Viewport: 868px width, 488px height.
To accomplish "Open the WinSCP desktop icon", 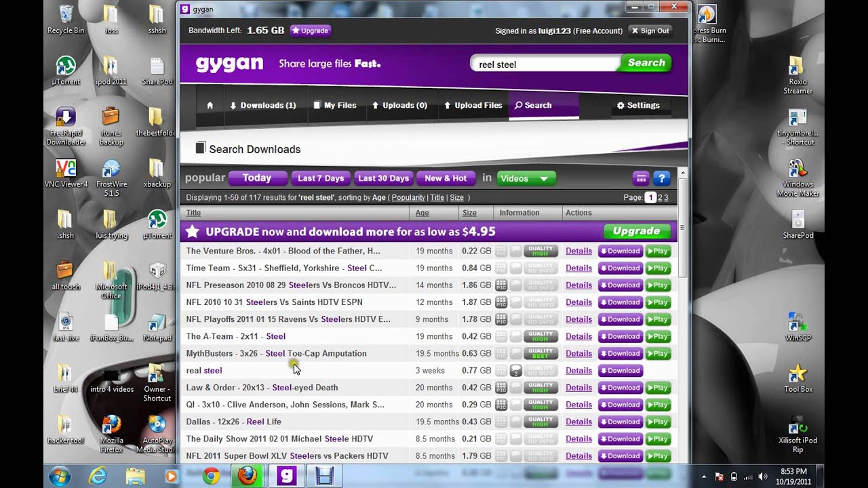I will [797, 326].
